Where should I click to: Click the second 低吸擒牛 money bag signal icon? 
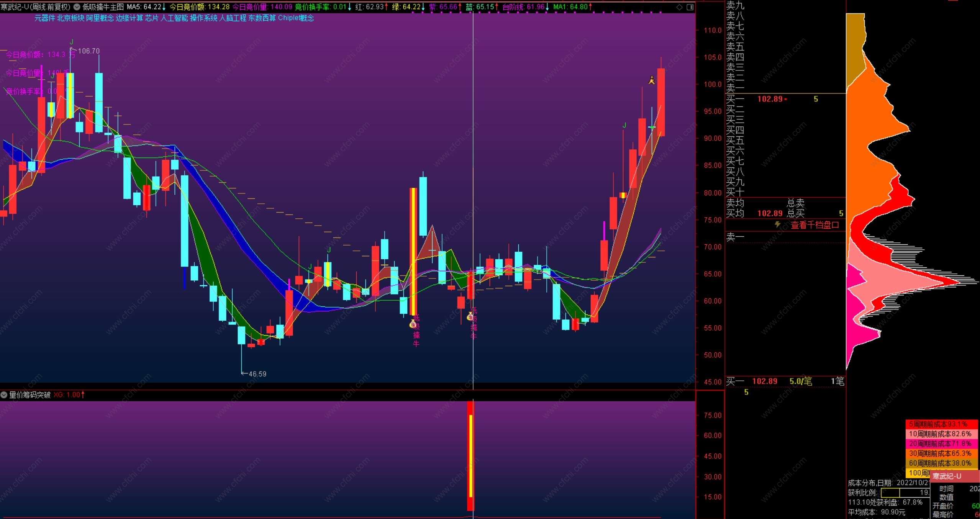point(470,316)
